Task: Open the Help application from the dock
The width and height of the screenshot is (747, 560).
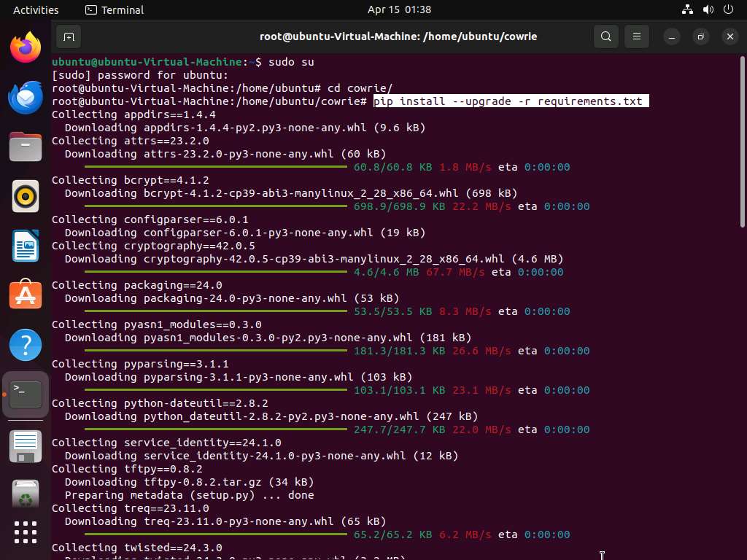Action: point(26,343)
